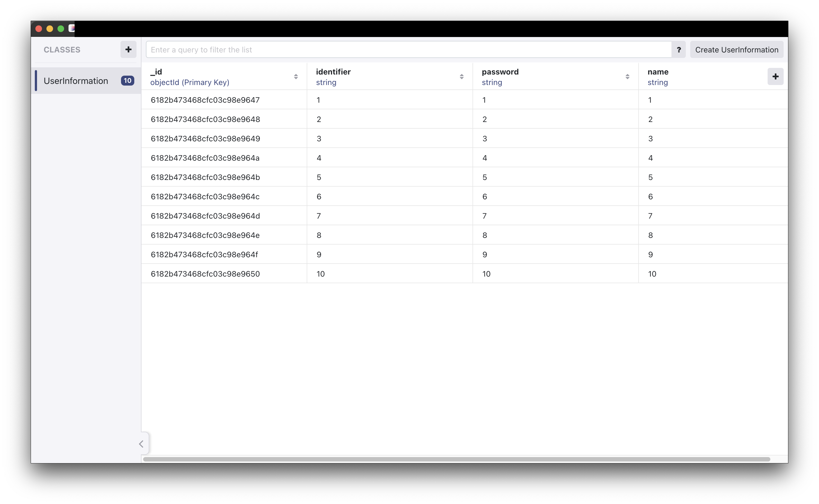
Task: Sort by the identifier column arrows
Action: coord(461,77)
